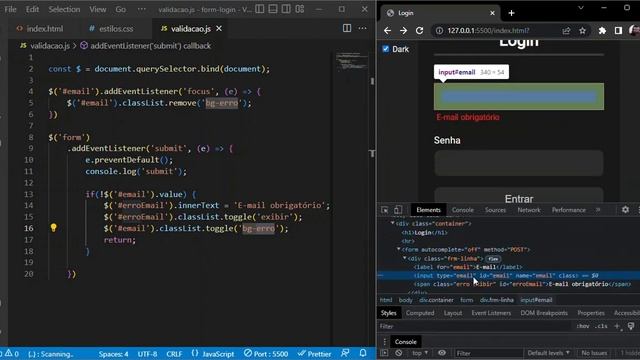Open feedback icon in status bar
This screenshot has width=640, height=360.
345,353
